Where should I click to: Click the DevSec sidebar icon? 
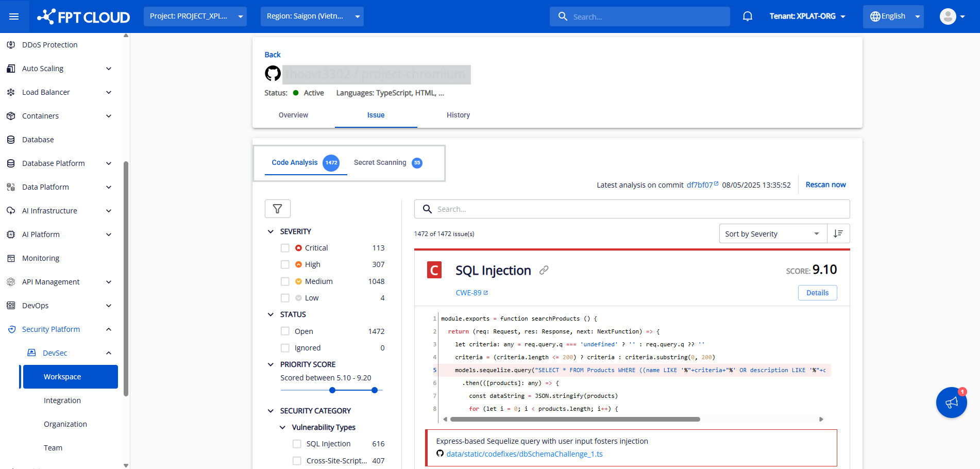[x=31, y=353]
